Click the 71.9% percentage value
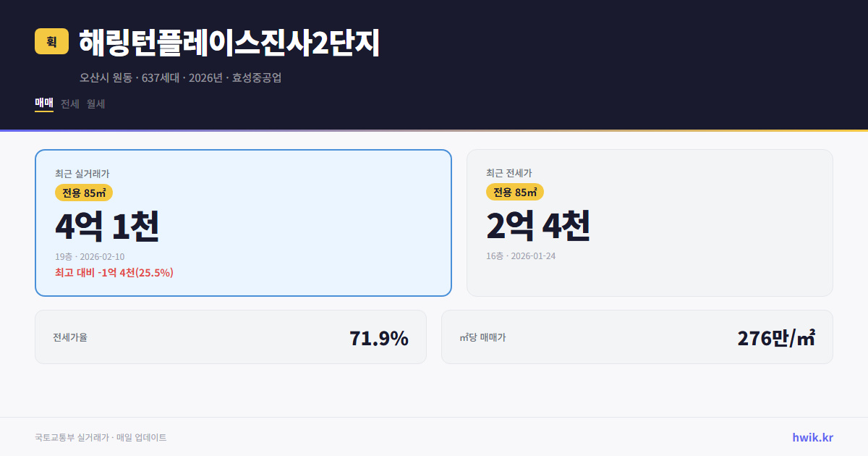Screen dimensions: 868x456 pyautogui.click(x=379, y=337)
